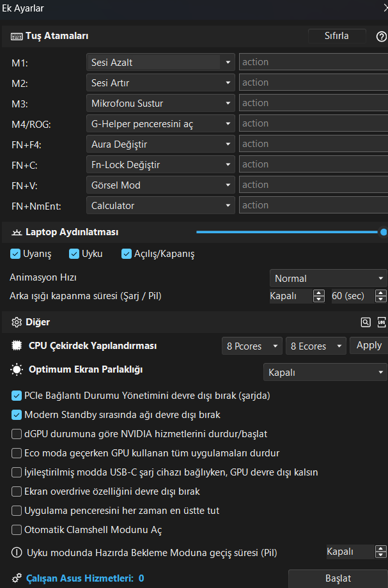Click the M3 action input field
The width and height of the screenshot is (388, 588).
click(313, 103)
